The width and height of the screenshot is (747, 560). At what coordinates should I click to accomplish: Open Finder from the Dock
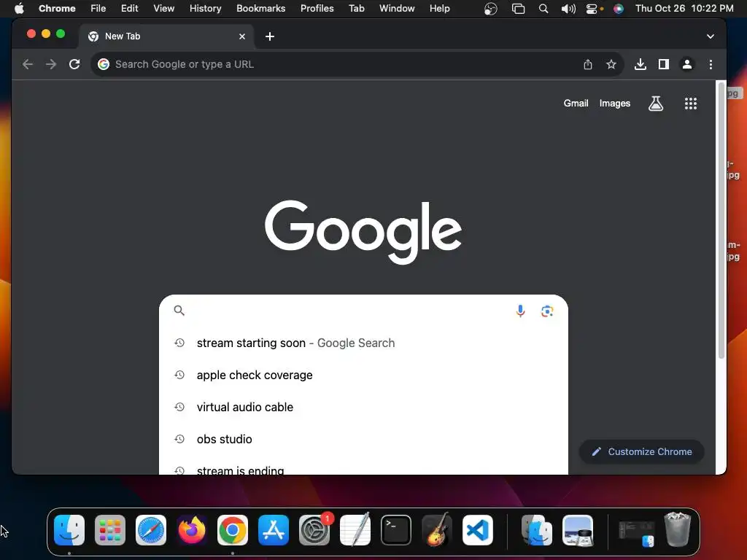point(69,530)
